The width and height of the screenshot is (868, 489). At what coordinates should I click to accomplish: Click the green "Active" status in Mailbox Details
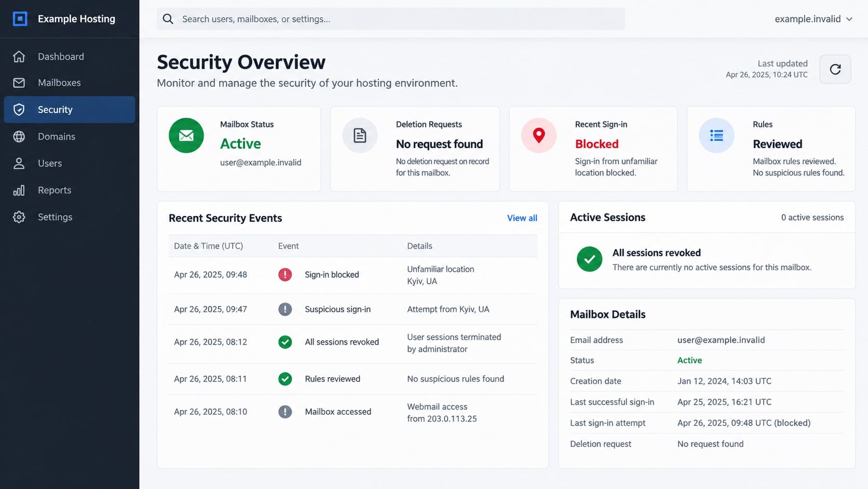[689, 360]
